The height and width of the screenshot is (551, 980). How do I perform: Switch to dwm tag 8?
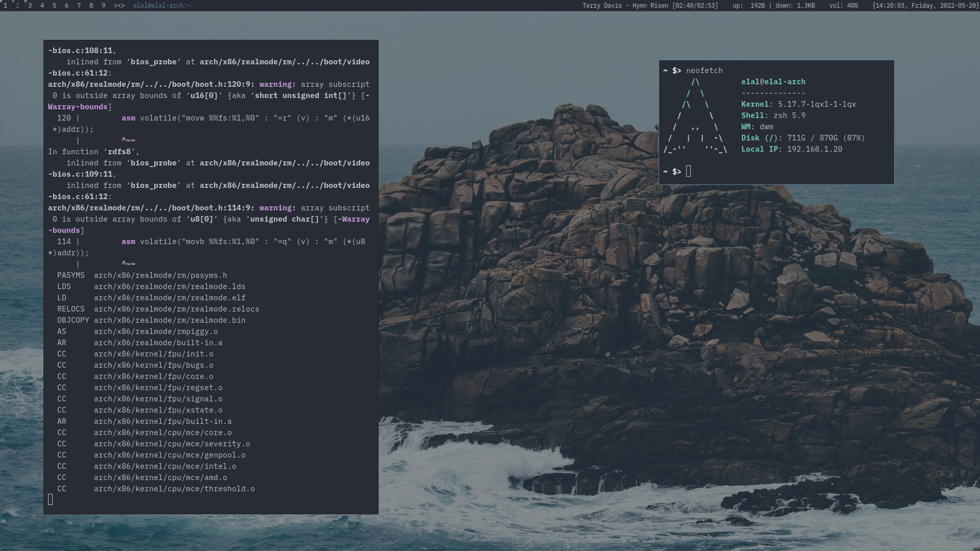(91, 6)
